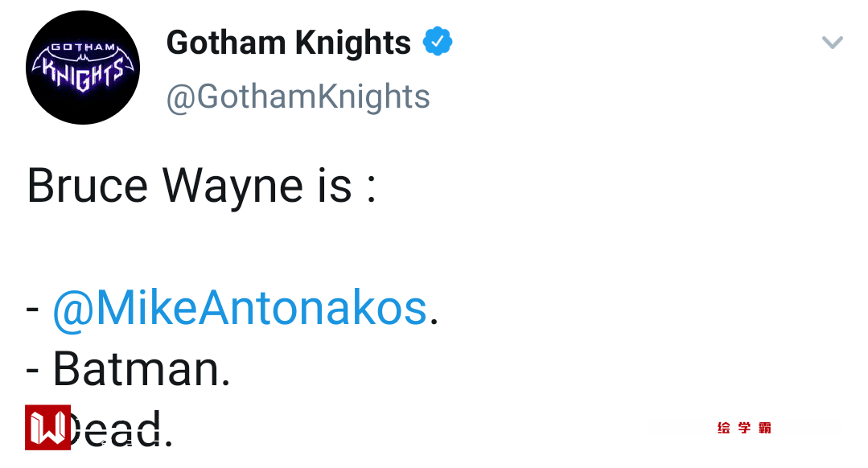The width and height of the screenshot is (868, 468).
Task: Click the blue verified checkmark badge
Action: click(x=438, y=42)
